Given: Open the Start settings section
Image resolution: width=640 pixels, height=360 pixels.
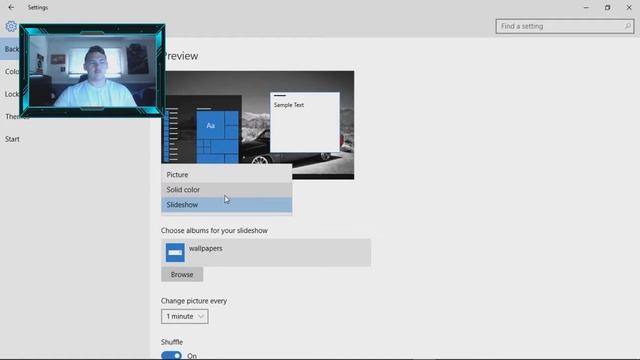Looking at the screenshot, I should tap(12, 139).
